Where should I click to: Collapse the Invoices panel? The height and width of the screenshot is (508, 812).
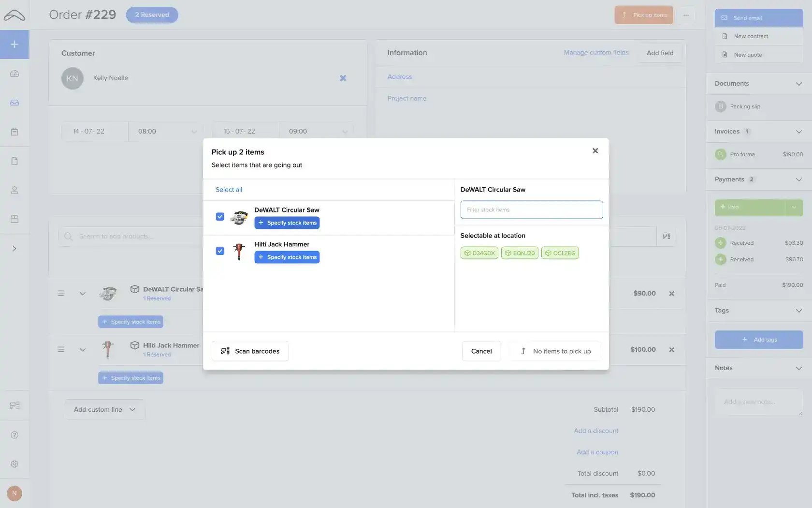coord(798,132)
